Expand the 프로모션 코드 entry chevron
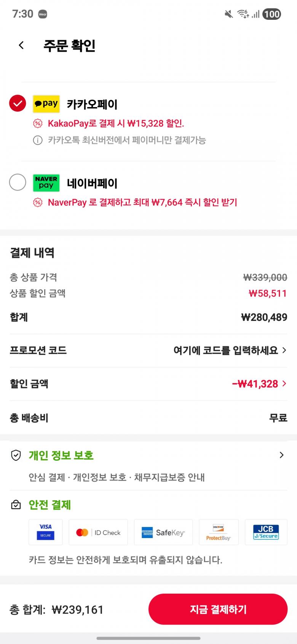This screenshot has width=297, height=644. pos(284,350)
